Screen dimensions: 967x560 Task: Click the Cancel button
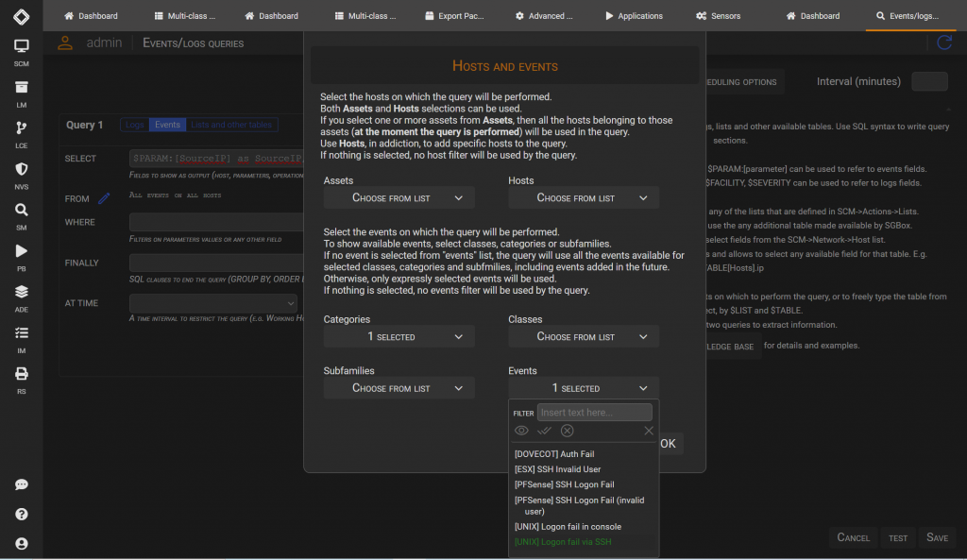pyautogui.click(x=853, y=537)
